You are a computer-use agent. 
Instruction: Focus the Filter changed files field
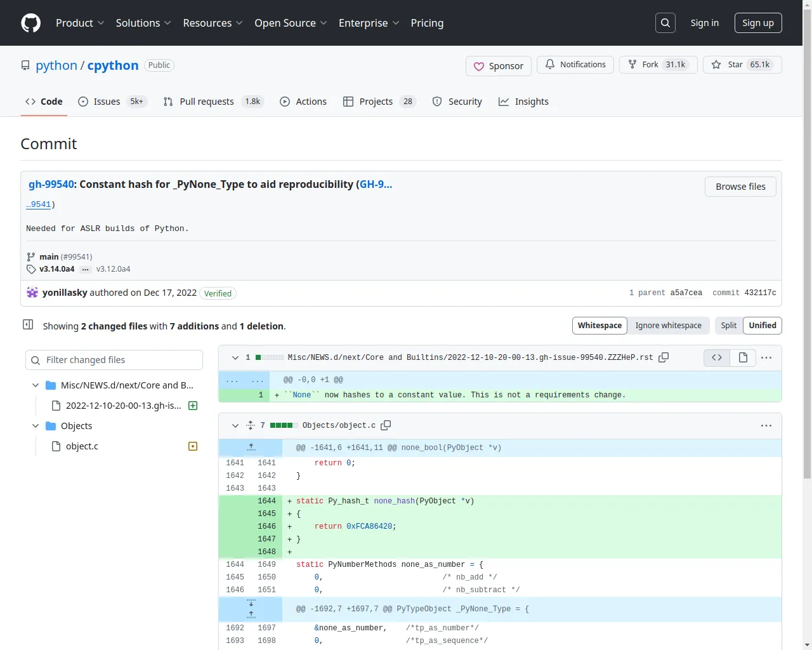point(114,360)
